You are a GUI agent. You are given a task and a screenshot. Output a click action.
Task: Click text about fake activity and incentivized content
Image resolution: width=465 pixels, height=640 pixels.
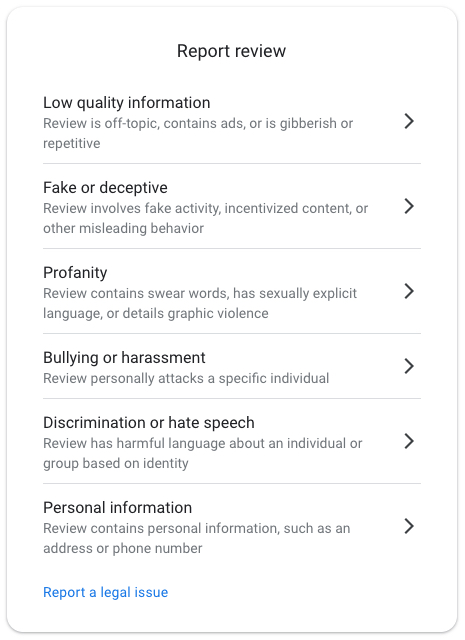205,218
